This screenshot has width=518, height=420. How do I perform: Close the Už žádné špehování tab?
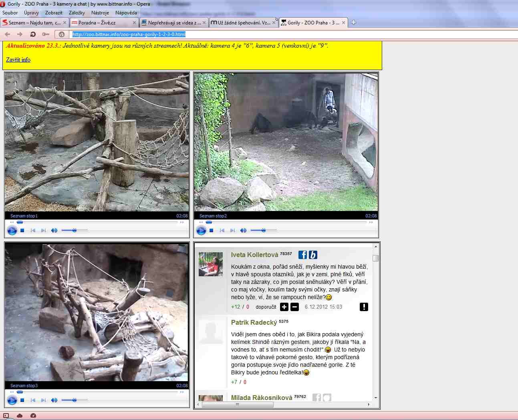point(274,23)
